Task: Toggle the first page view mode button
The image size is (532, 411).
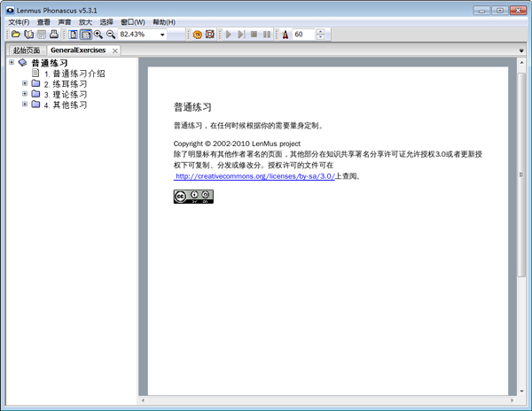Action: coord(74,35)
